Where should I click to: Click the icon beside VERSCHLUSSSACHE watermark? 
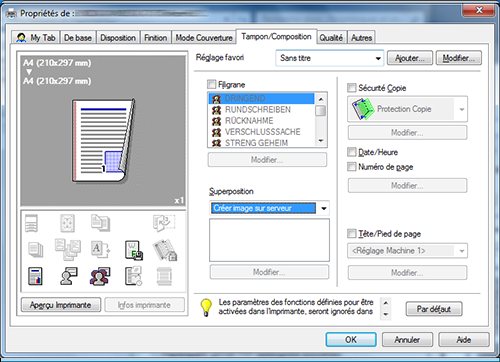click(x=217, y=132)
